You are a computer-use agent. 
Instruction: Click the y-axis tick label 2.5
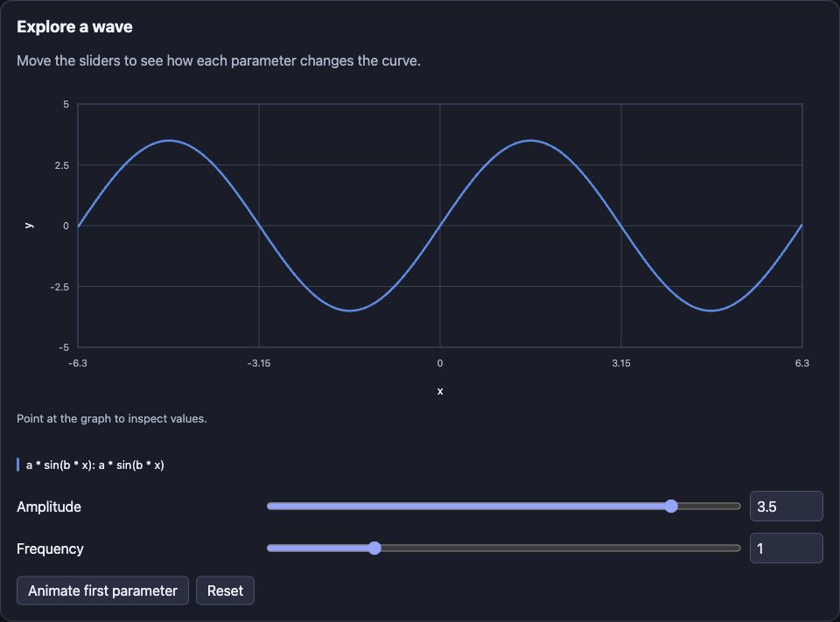pyautogui.click(x=61, y=165)
